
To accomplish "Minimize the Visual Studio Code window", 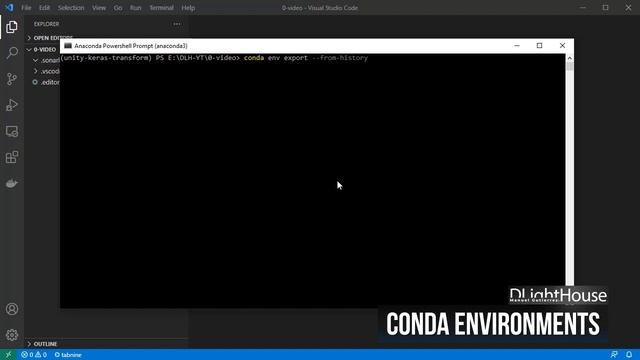I will pos(583,8).
